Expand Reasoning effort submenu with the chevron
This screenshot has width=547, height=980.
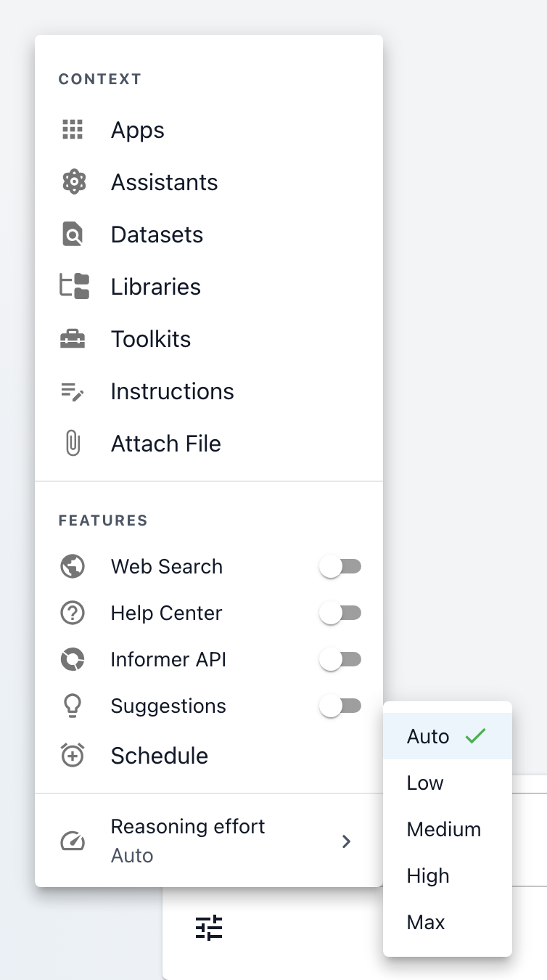click(346, 841)
